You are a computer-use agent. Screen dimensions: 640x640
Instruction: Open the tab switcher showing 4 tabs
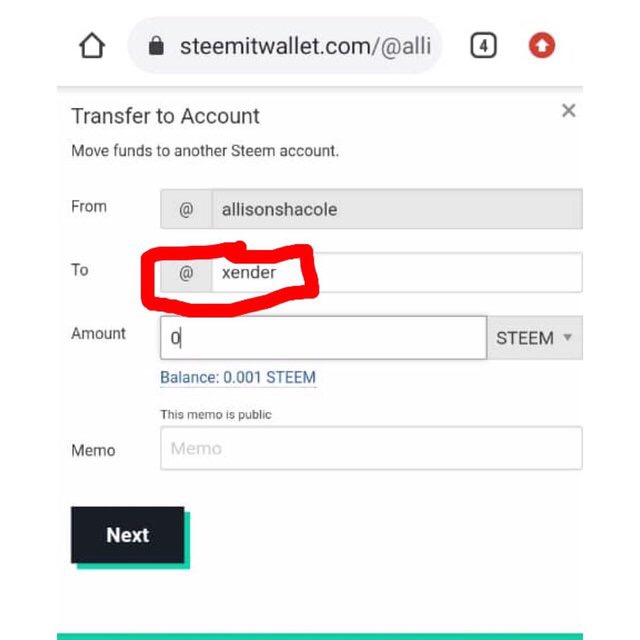[484, 45]
